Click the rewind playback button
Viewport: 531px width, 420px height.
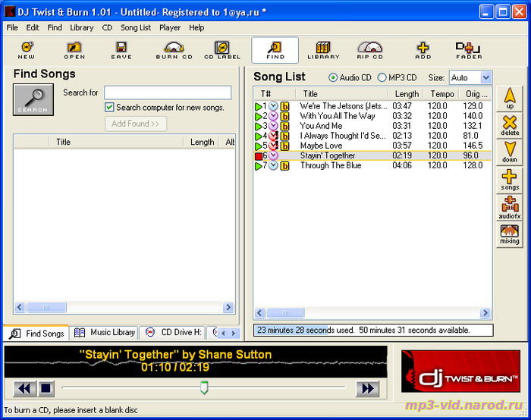click(24, 388)
